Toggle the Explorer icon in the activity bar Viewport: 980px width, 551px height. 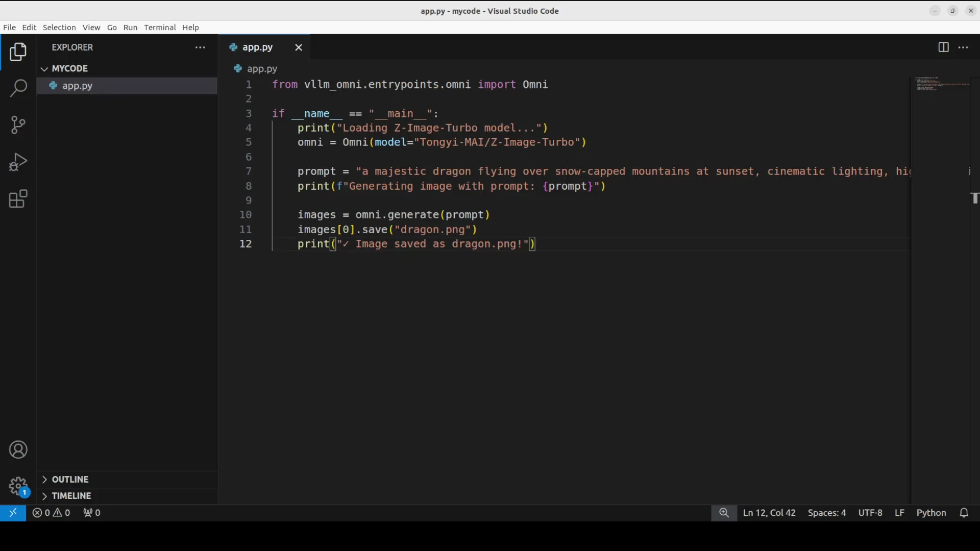tap(18, 52)
